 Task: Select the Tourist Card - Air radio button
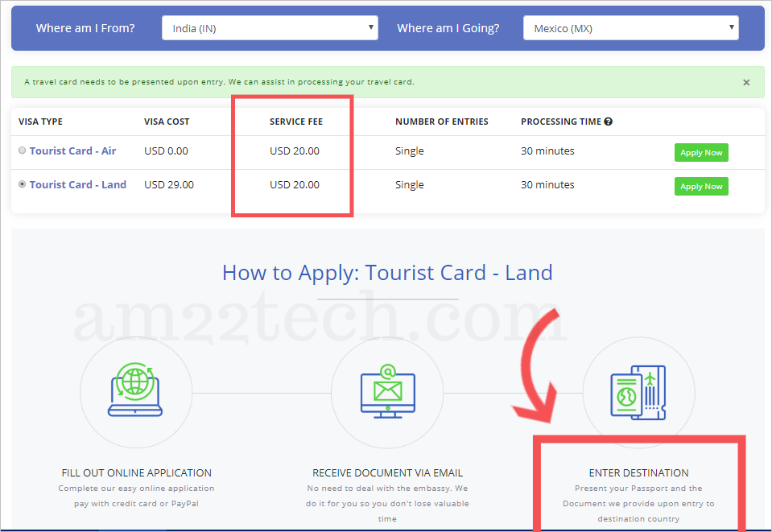(x=23, y=151)
